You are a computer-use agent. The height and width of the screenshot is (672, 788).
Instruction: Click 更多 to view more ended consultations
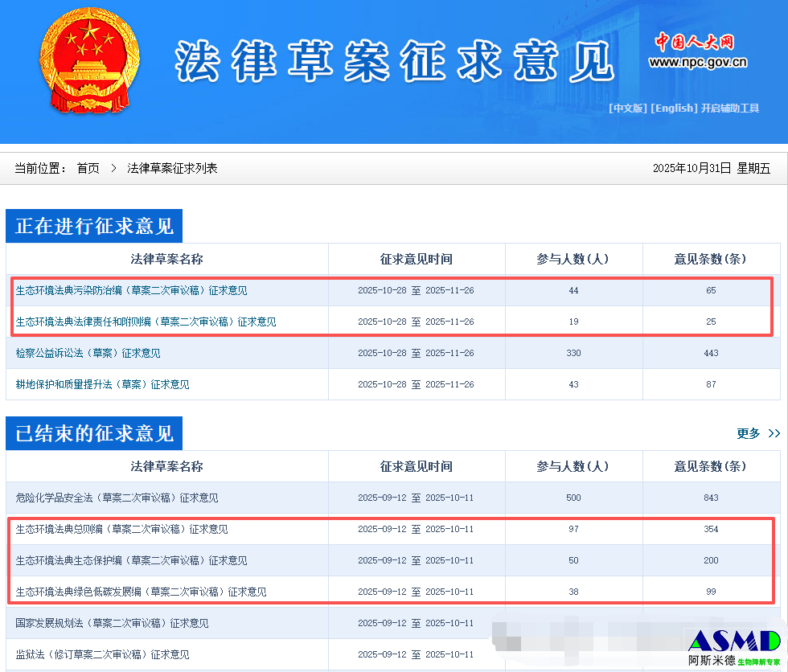tap(757, 433)
